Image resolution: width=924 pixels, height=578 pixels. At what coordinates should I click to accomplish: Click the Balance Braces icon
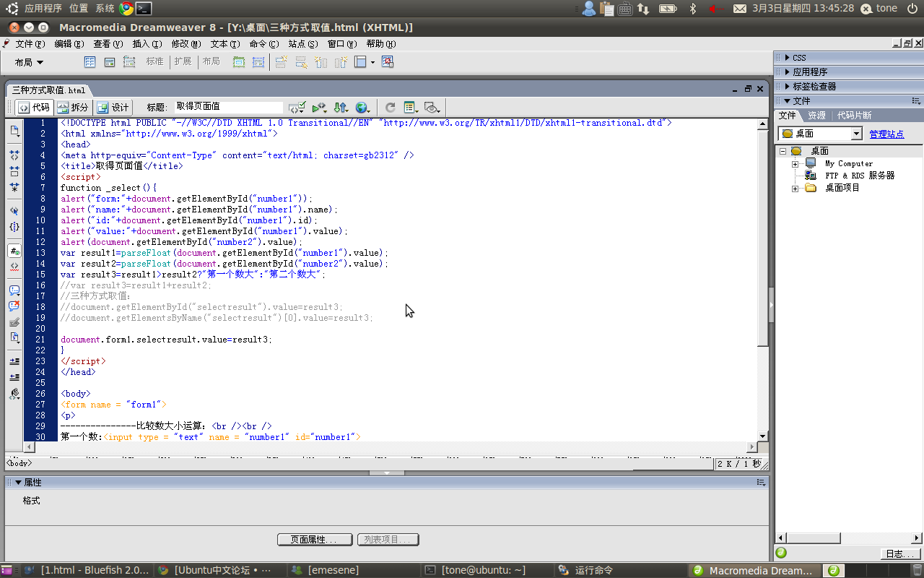14,227
